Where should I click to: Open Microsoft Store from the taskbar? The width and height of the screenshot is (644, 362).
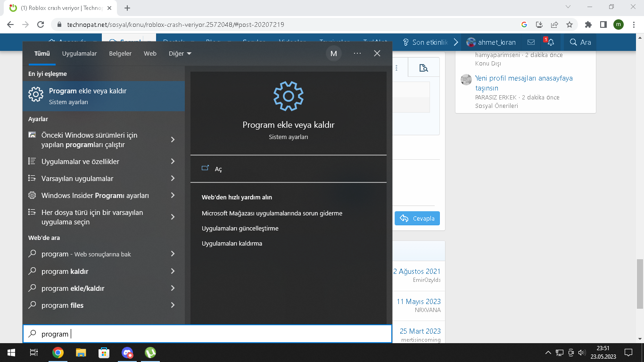104,353
